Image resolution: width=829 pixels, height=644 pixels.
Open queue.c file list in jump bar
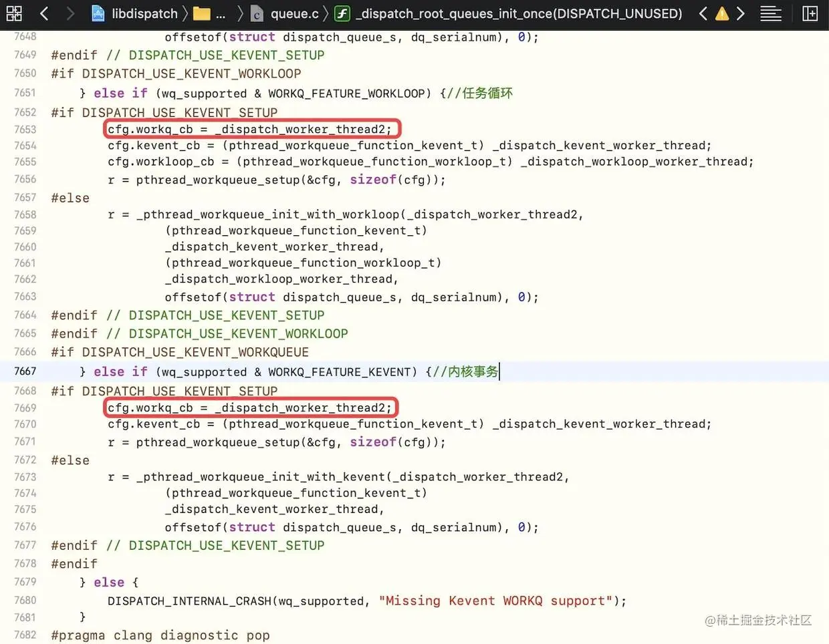coord(294,13)
